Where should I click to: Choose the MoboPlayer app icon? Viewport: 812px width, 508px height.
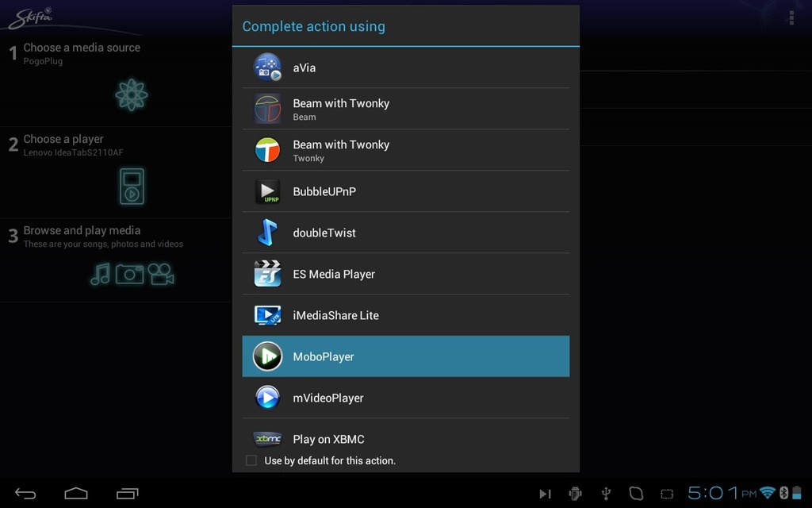[267, 356]
